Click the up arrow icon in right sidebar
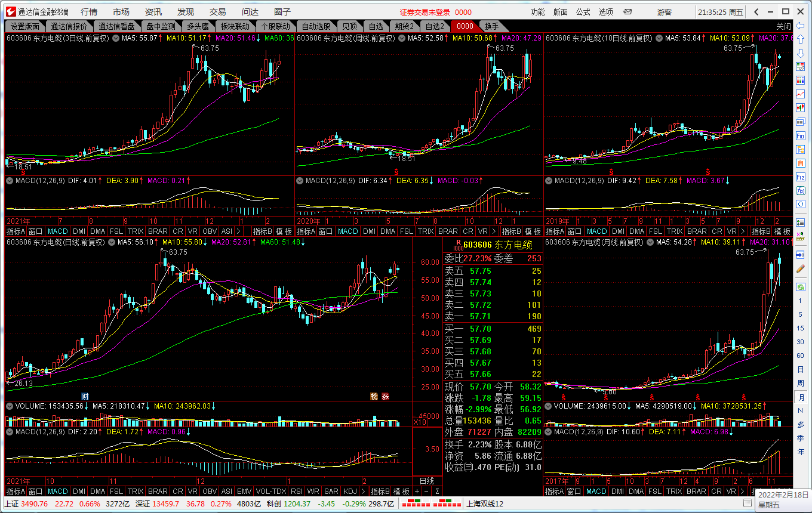 pyautogui.click(x=801, y=39)
